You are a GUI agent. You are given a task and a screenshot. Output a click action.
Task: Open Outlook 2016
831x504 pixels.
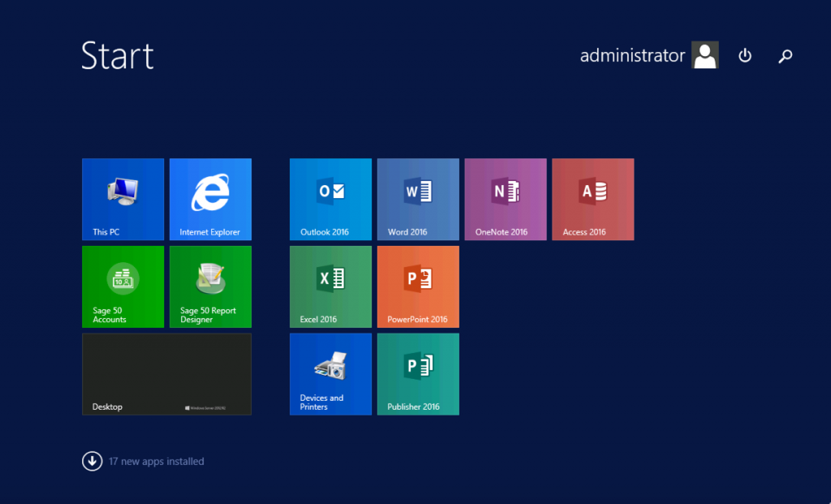coord(330,199)
